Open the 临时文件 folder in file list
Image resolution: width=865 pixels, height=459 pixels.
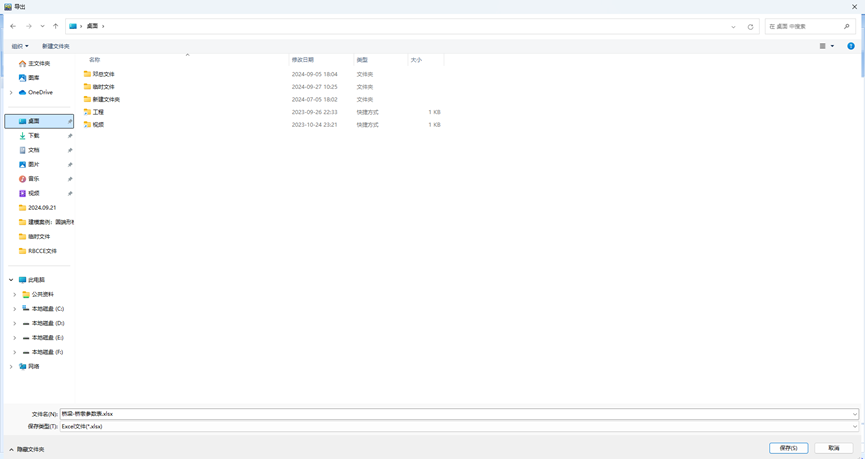point(103,87)
